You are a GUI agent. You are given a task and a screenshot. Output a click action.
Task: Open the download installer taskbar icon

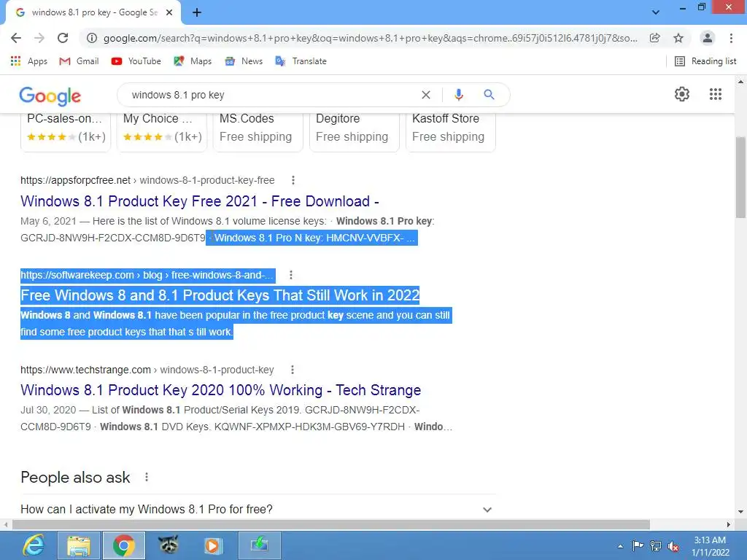pos(259,545)
